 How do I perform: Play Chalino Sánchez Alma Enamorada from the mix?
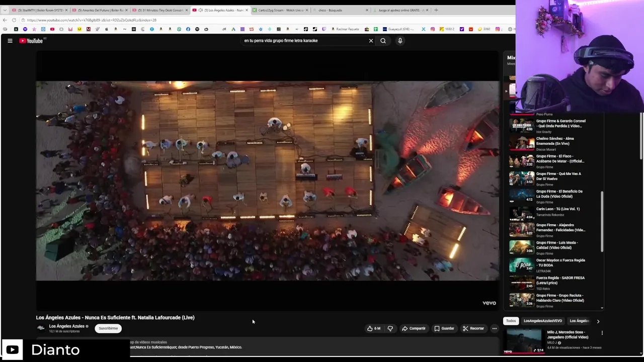pyautogui.click(x=553, y=143)
